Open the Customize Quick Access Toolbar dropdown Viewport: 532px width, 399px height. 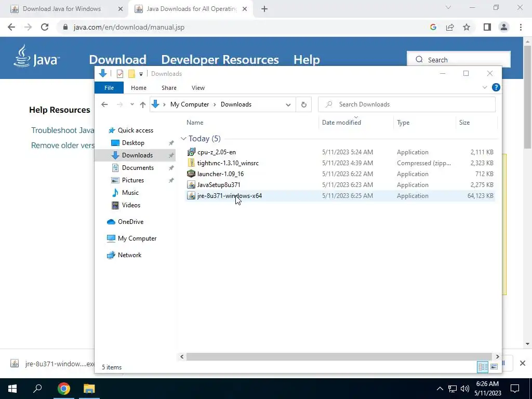coord(141,74)
